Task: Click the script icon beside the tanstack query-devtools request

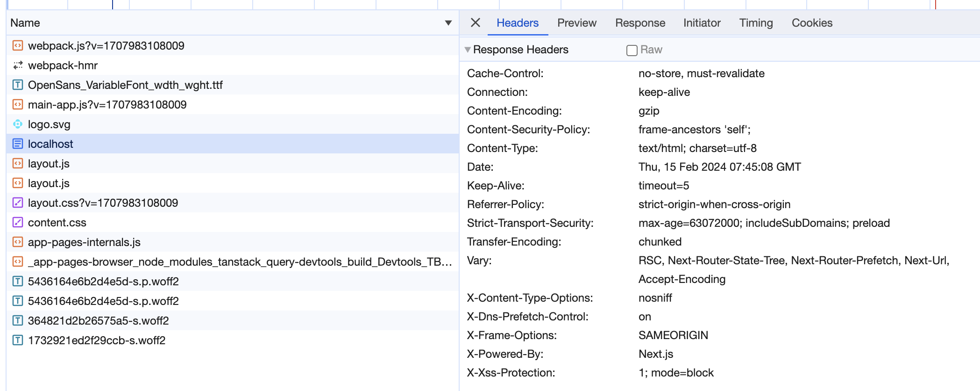Action: click(18, 261)
